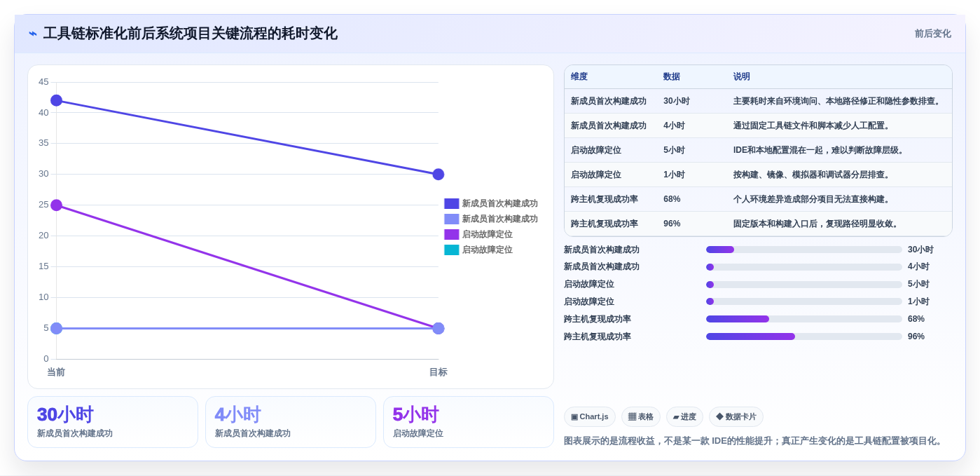Click the 4小时 summary card under the chart
Image resolution: width=980 pixels, height=476 pixels.
pos(291,422)
